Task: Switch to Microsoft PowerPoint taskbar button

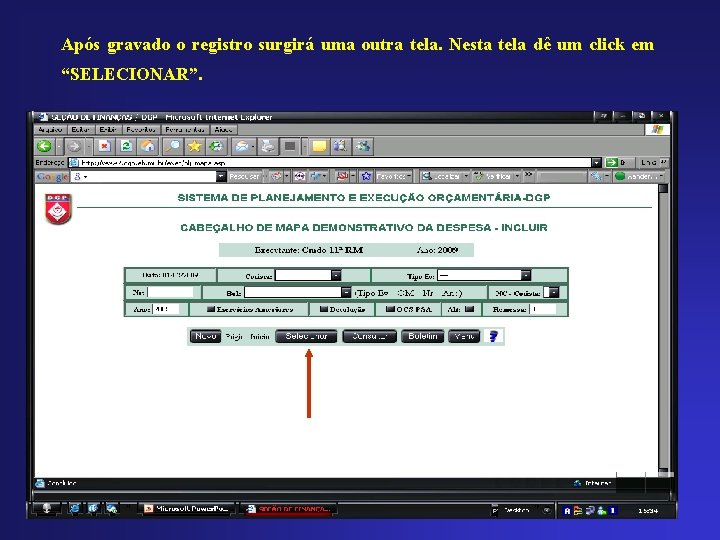Action: click(186, 509)
